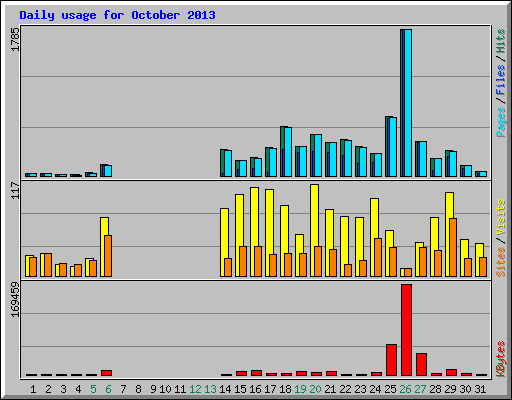Click the Sites legend label
The image size is (512, 400).
[x=501, y=262]
